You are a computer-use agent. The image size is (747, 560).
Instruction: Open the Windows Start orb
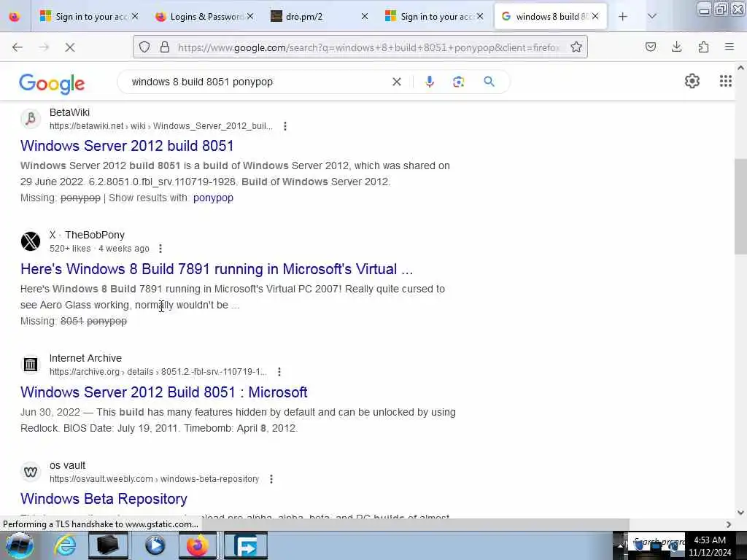[19, 545]
